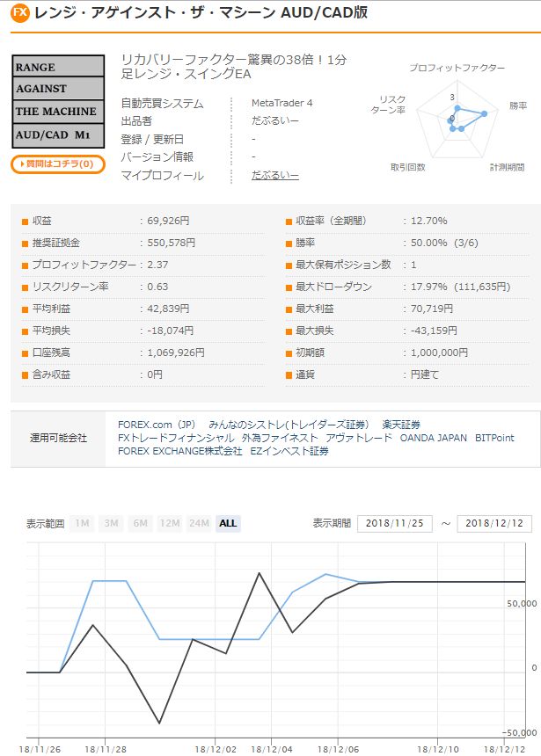Click the 初期額 value 1,000,000円

point(439,353)
